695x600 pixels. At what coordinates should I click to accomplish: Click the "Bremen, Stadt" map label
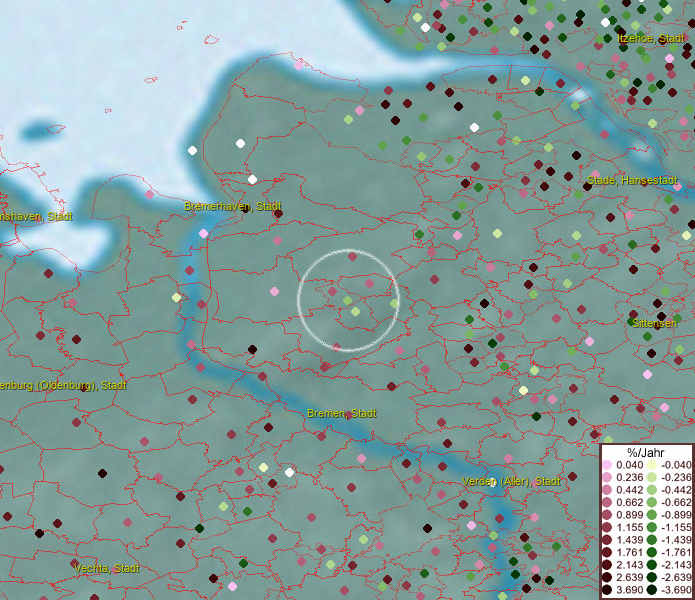341,413
